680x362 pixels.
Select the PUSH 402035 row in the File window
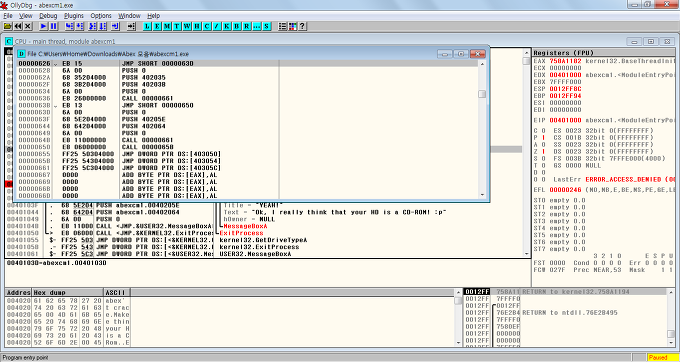tap(247, 78)
